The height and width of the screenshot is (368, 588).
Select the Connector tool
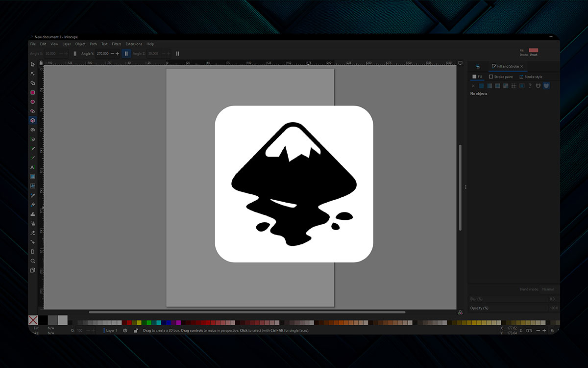click(x=33, y=242)
